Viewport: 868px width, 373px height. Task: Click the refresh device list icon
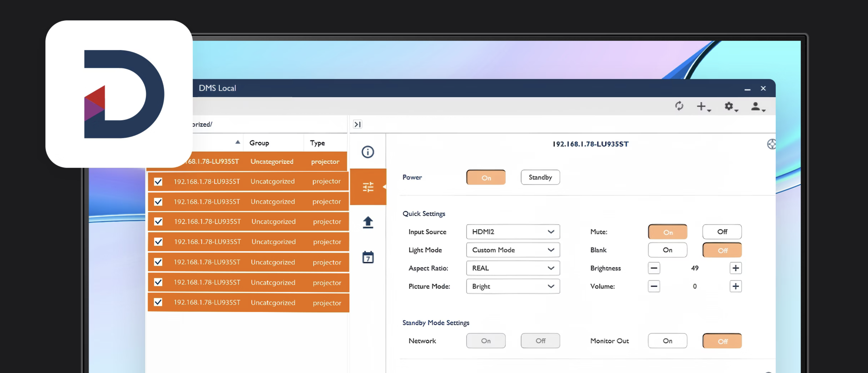click(679, 106)
